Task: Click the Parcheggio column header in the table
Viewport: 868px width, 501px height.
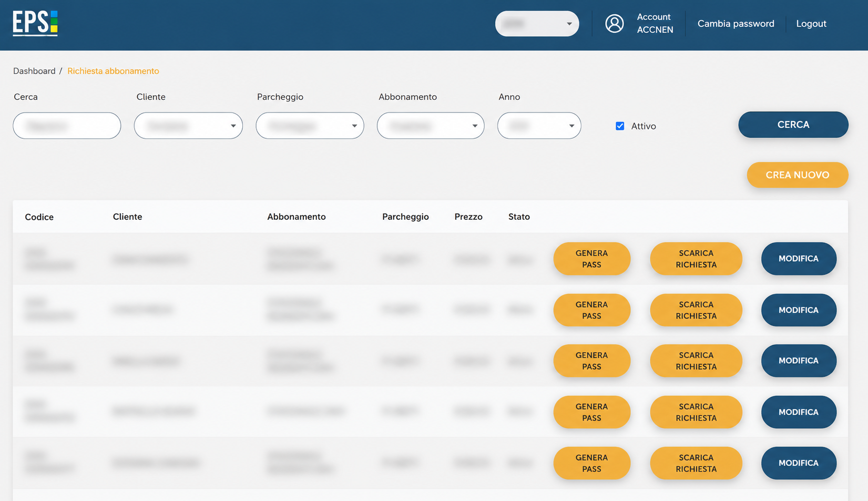Action: point(405,217)
